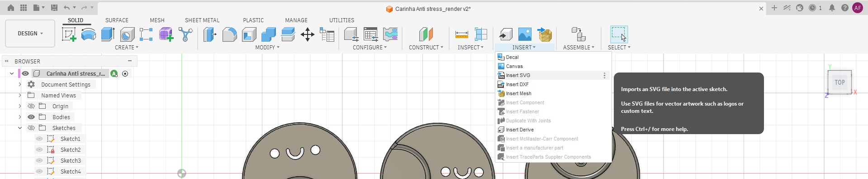Toggle visibility of Sketch2
868x179 pixels.
39,150
